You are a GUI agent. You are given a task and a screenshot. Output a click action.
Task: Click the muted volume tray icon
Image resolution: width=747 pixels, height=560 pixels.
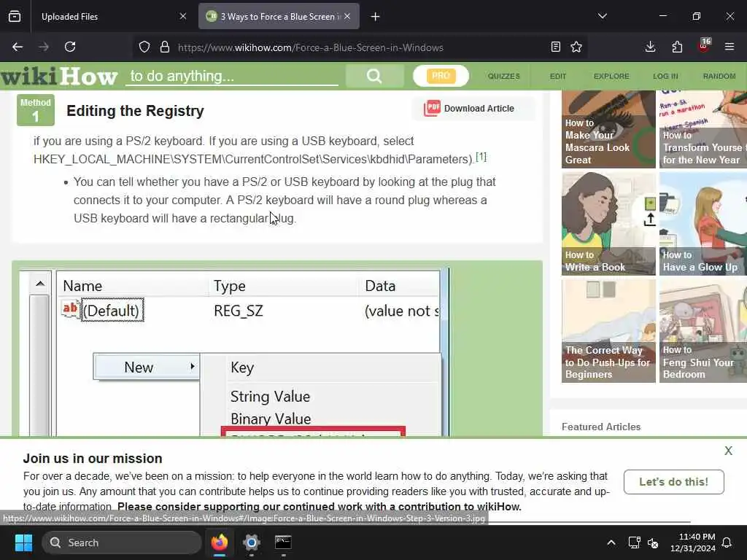coord(653,542)
